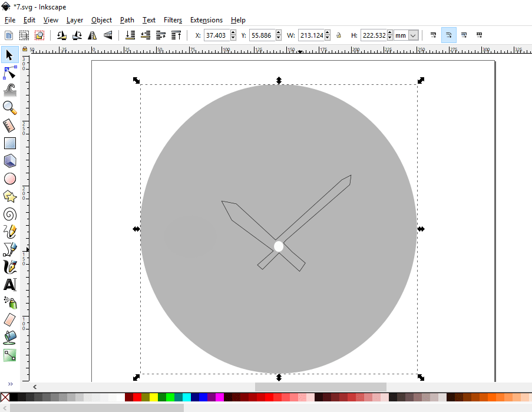The image size is (532, 412).
Task: Click the Deselect icon
Action: tap(39, 35)
